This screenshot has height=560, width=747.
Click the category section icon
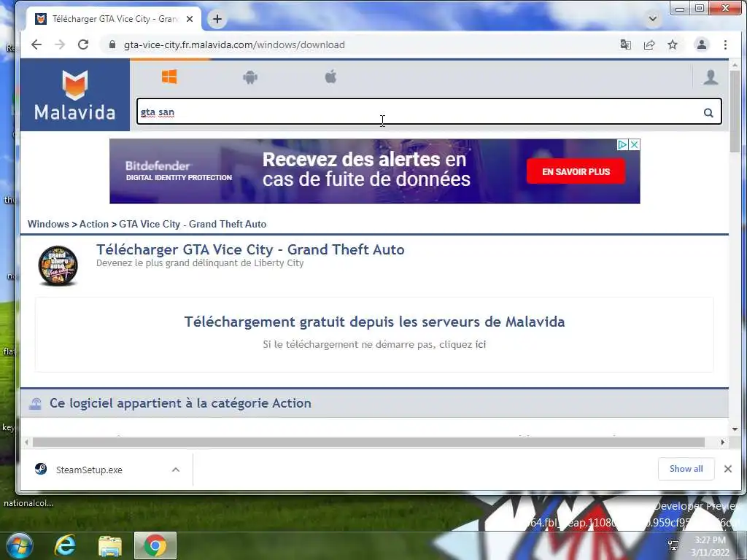coord(35,404)
